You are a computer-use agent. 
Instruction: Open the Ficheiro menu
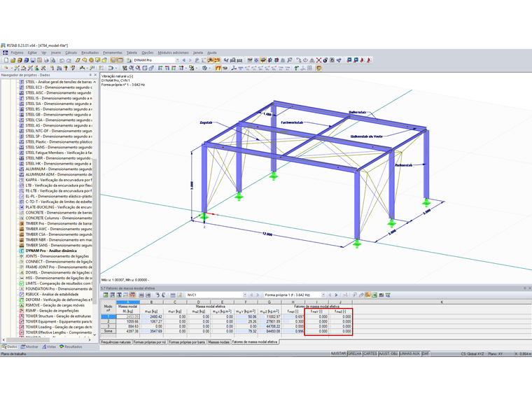17,52
